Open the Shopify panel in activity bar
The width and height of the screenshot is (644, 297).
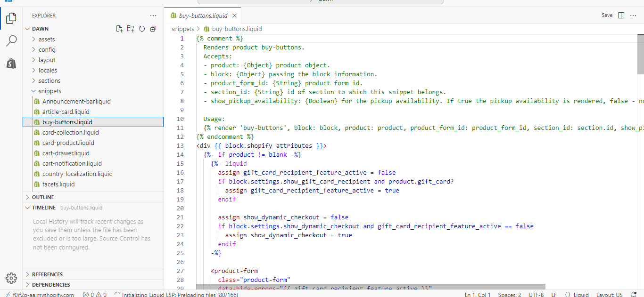coord(11,64)
